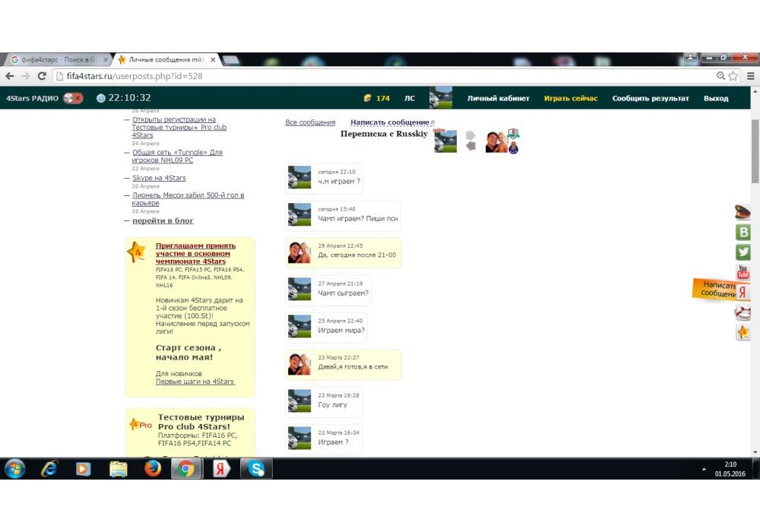Click the zoom magnifier icon in the address bar

pyautogui.click(x=720, y=76)
